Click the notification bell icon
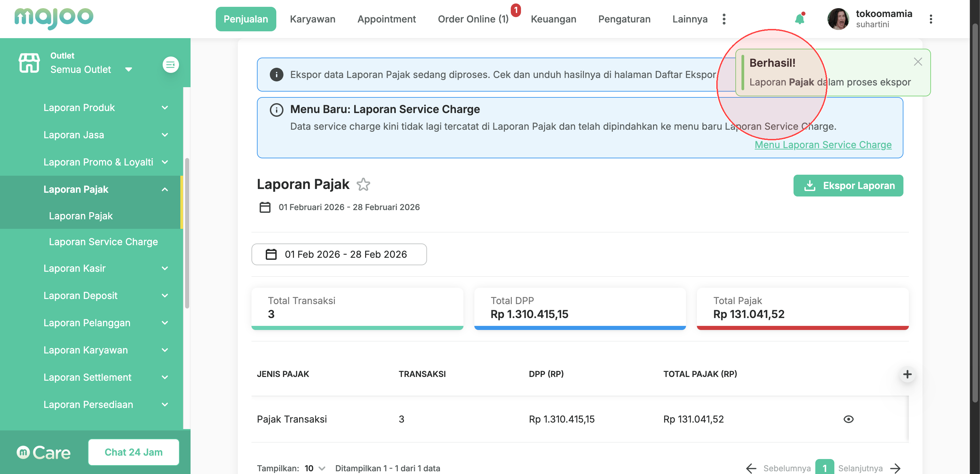The width and height of the screenshot is (980, 474). point(799,19)
